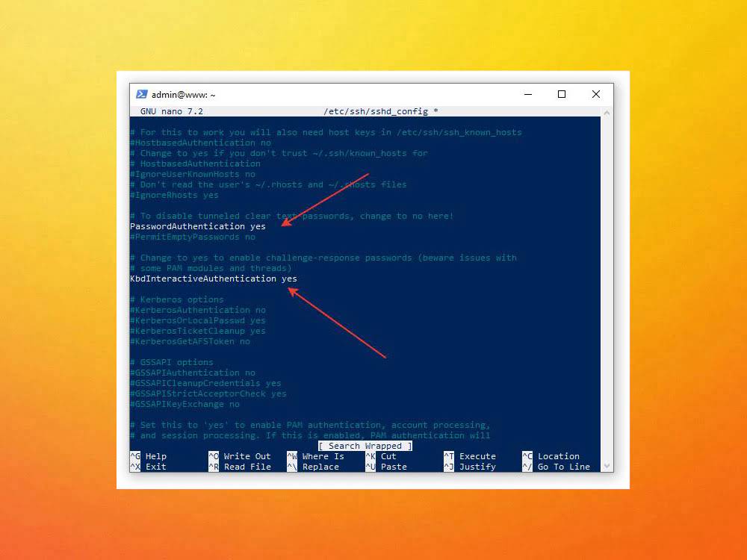The height and width of the screenshot is (560, 747).
Task: Click the "PasswordAuthentication yes" line
Action: [x=198, y=226]
